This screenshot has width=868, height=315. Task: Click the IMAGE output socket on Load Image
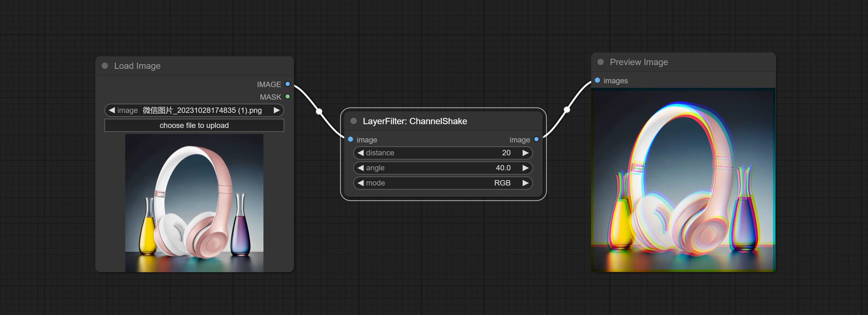[x=288, y=84]
